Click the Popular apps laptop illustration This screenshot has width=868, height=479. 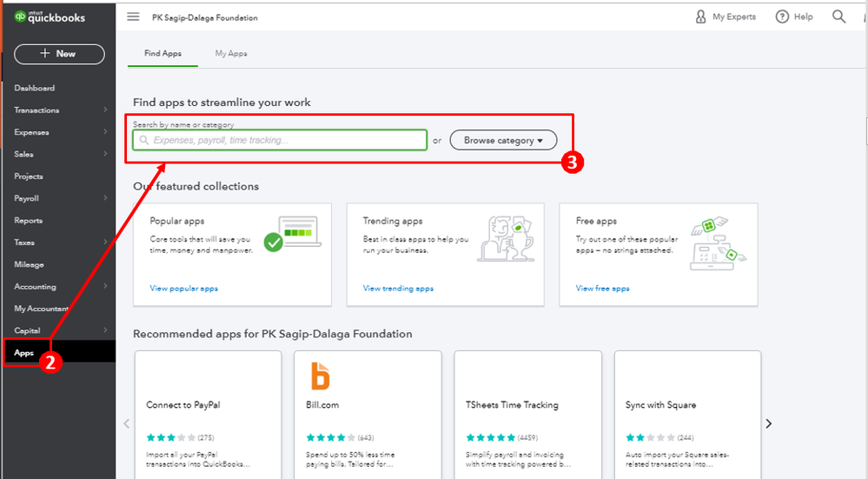coord(295,233)
